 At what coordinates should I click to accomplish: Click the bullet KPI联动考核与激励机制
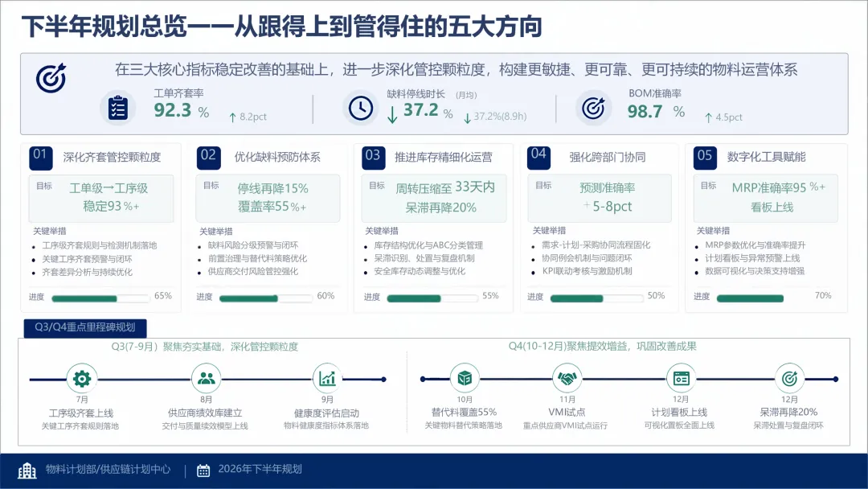[588, 271]
